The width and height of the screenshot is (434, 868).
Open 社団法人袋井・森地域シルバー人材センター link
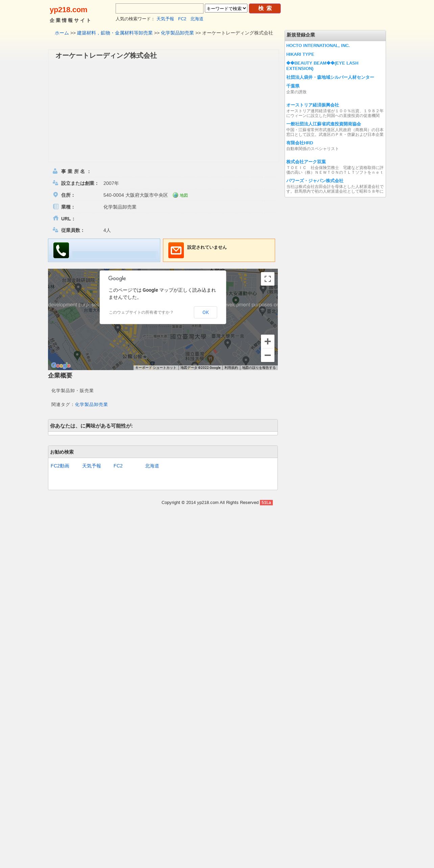coord(330,77)
